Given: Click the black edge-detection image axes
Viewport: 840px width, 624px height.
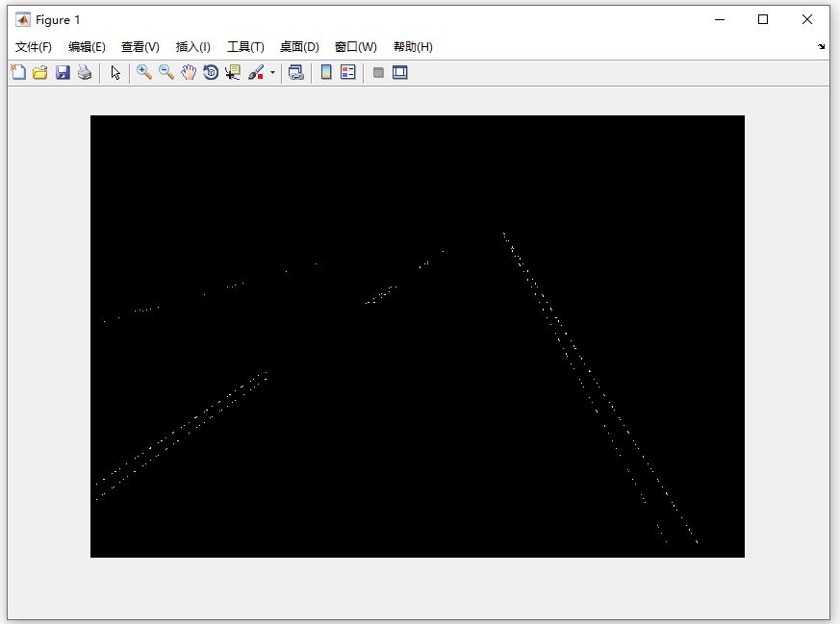Looking at the screenshot, I should click(x=418, y=337).
